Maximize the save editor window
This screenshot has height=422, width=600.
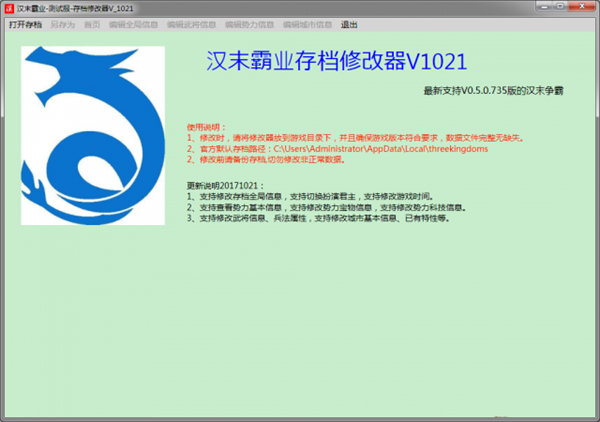[563, 7]
